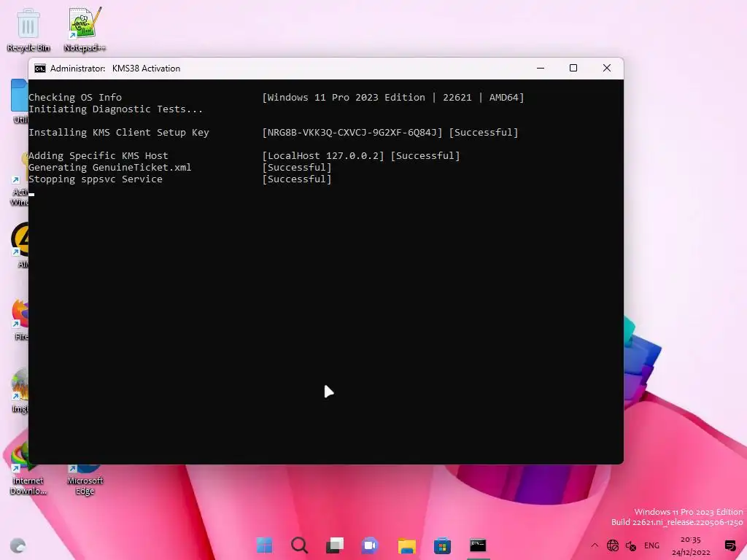Click the 'Windows 11 Pro 2023 Edition' console text
Image resolution: width=747 pixels, height=560 pixels.
click(347, 98)
